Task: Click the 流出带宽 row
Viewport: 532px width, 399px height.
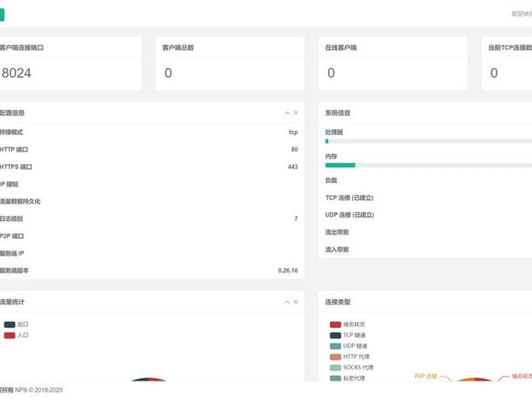Action: coord(337,232)
